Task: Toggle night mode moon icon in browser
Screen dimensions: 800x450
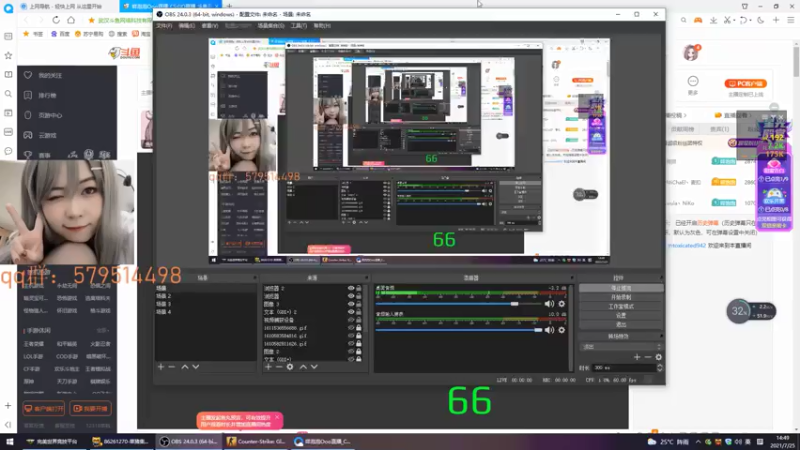Action: [x=761, y=20]
